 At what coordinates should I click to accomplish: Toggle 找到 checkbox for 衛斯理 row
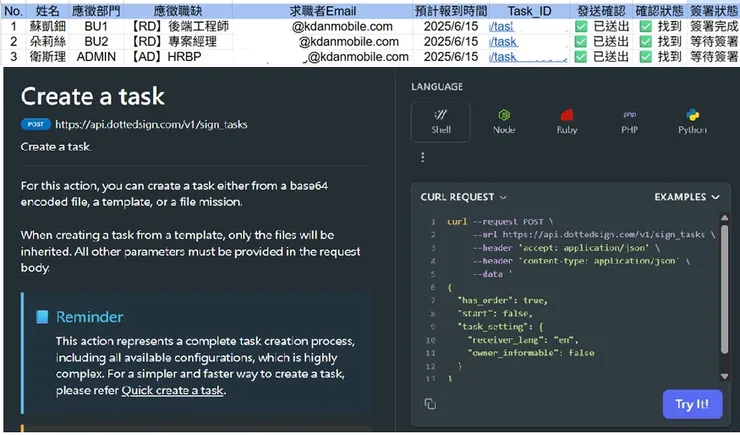coord(646,57)
